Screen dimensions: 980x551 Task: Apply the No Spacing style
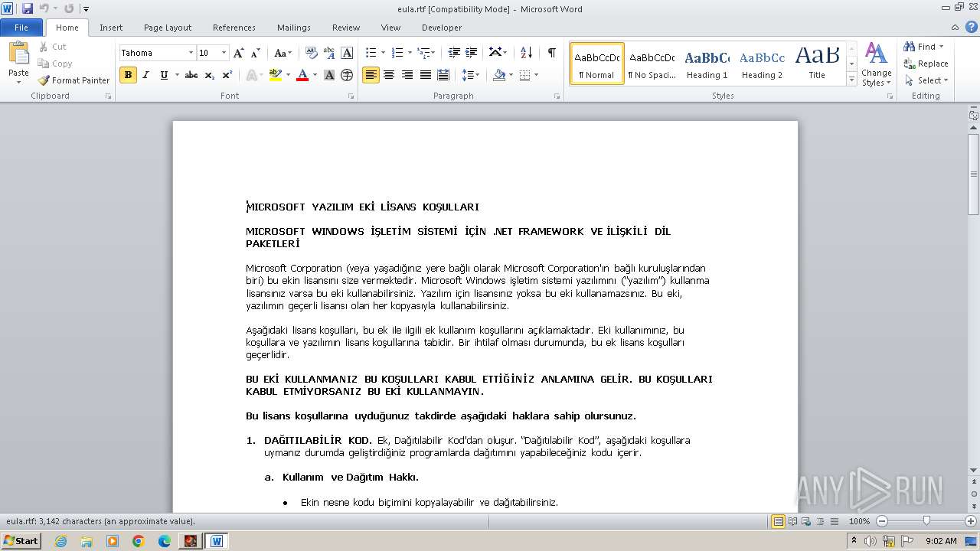[652, 64]
